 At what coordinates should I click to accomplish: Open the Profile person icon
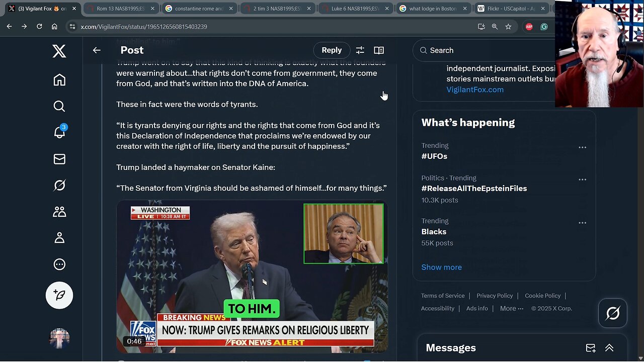click(59, 238)
